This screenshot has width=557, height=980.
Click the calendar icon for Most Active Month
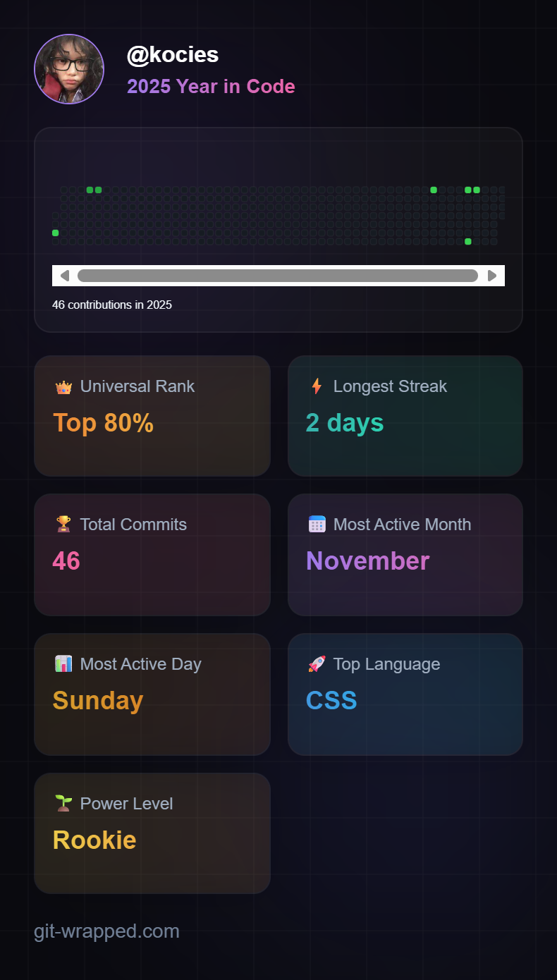coord(317,525)
